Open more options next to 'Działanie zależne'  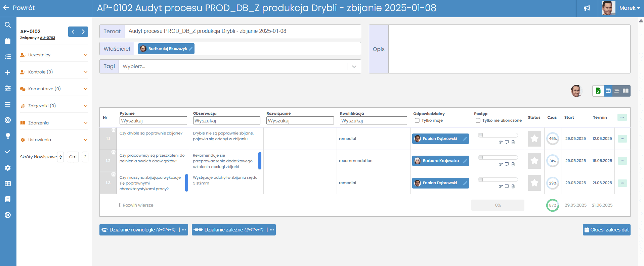272,230
